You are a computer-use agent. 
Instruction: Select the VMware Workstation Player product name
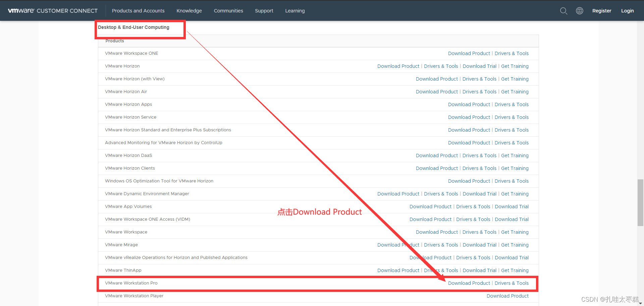pyautogui.click(x=134, y=296)
